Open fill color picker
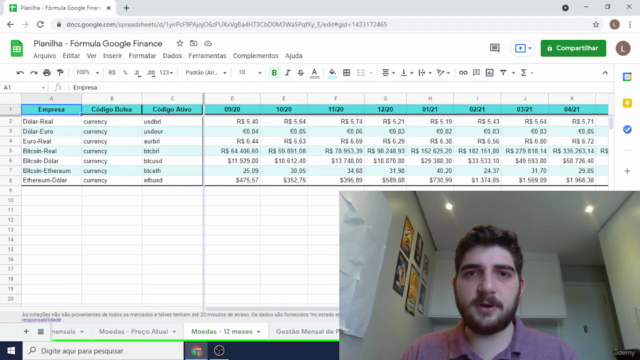The width and height of the screenshot is (640, 360). click(x=333, y=73)
